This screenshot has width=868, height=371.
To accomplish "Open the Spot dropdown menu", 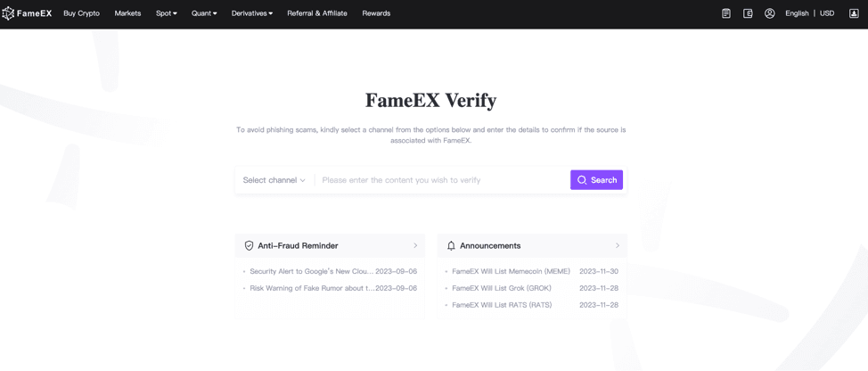I will point(167,13).
